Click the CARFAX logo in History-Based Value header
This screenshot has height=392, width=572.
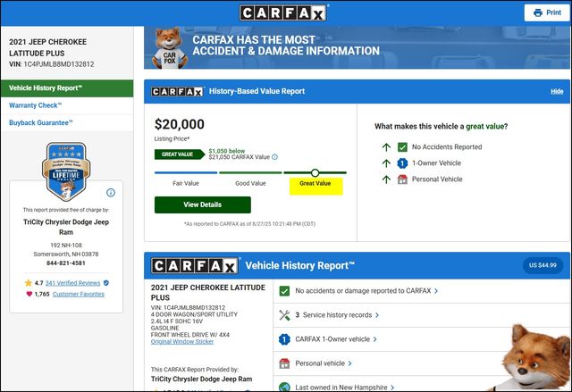point(177,91)
